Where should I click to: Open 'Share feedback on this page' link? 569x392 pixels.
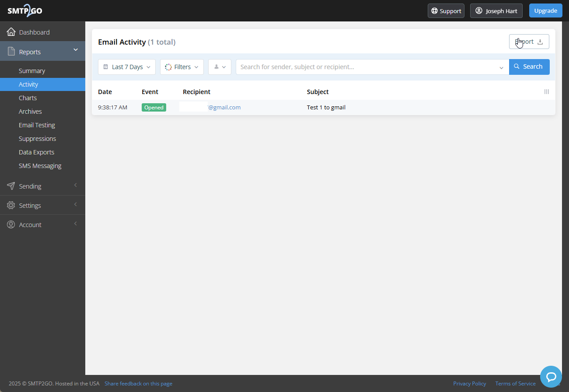pyautogui.click(x=138, y=384)
